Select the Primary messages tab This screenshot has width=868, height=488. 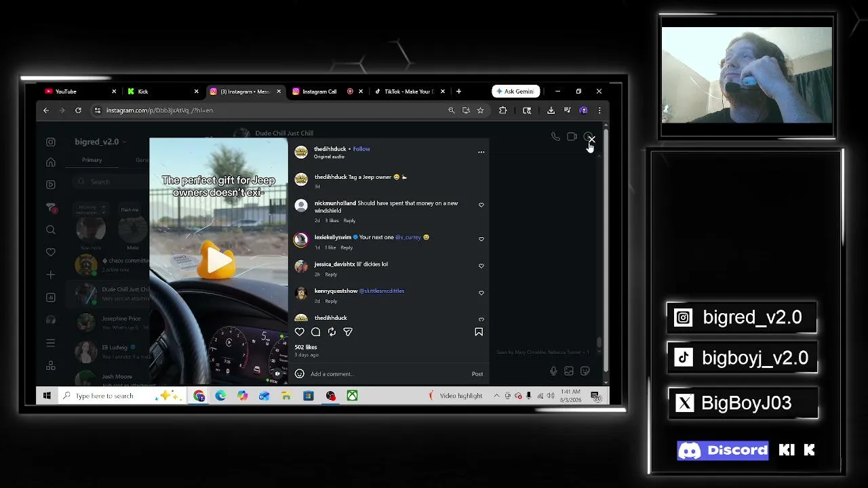pos(92,160)
